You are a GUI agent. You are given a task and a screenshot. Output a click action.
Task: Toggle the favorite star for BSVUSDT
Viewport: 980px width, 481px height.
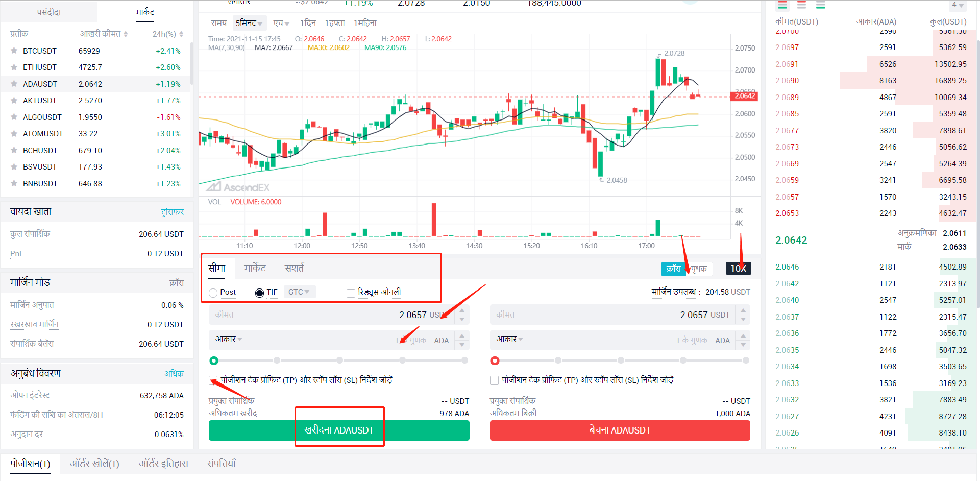[14, 166]
